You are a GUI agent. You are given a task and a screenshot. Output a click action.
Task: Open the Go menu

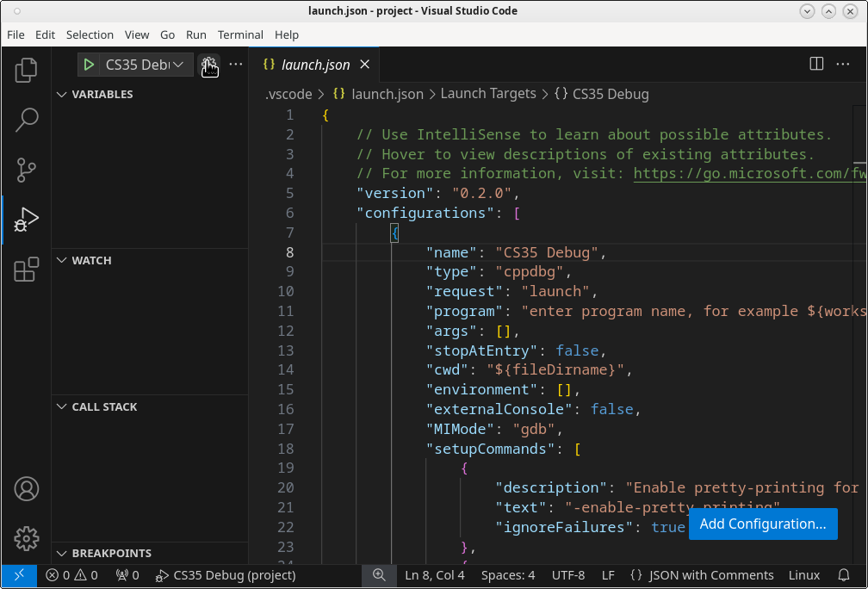coord(167,34)
